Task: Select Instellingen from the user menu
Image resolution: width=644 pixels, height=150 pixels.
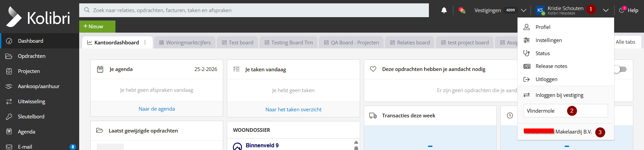Action: click(548, 40)
